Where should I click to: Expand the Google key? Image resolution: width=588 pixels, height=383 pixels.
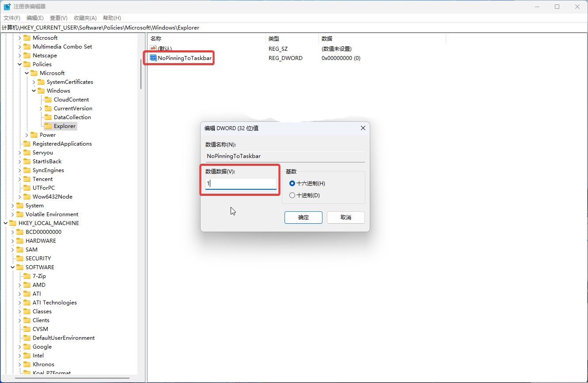(20, 346)
